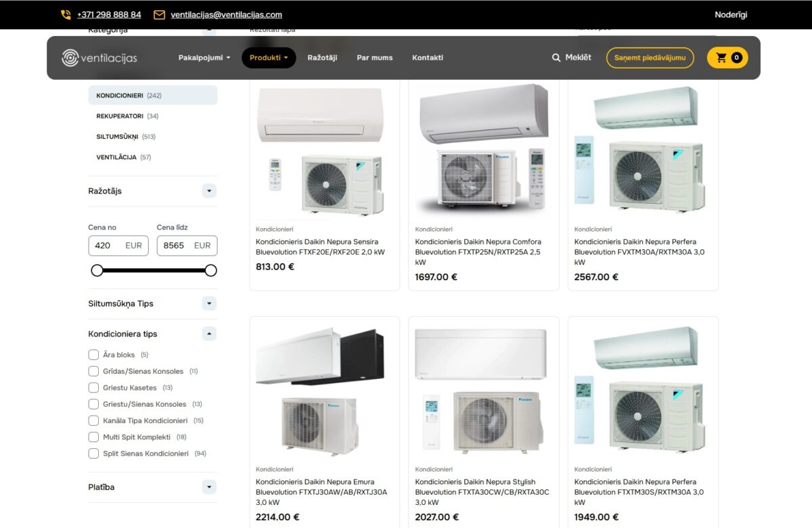Check the Multi Spit Komplekti checkbox
Image resolution: width=812 pixels, height=528 pixels.
point(93,437)
